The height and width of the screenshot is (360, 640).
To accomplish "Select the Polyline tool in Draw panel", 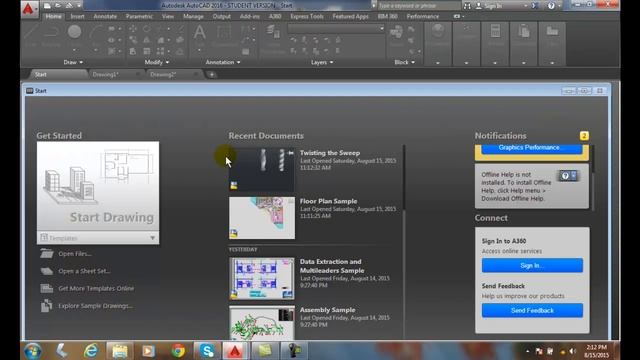I will 51,35.
